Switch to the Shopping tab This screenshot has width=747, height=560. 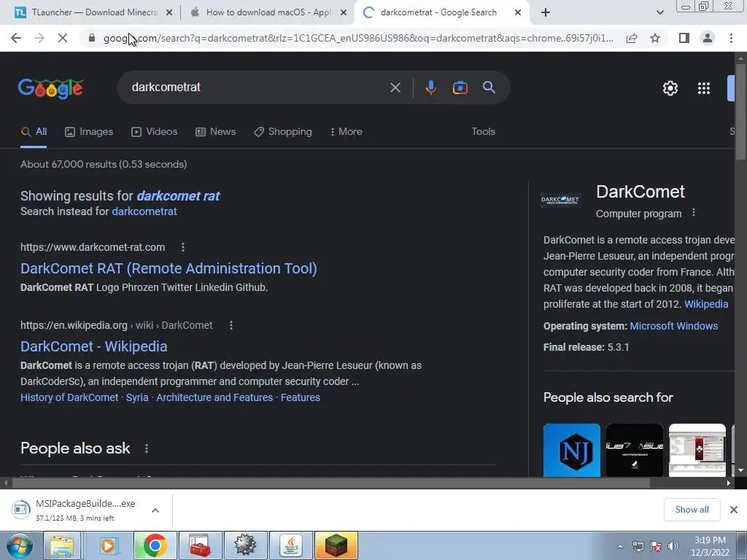point(283,132)
